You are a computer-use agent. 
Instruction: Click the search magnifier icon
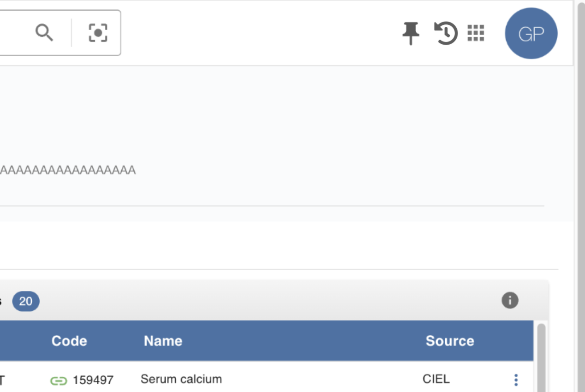click(45, 33)
